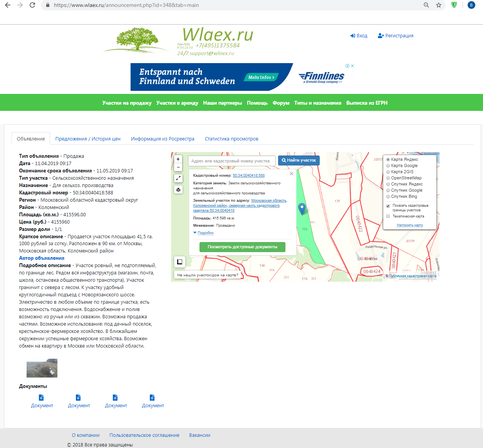Open Участки в аренду menu
The height and width of the screenshot is (448, 483).
click(x=177, y=103)
